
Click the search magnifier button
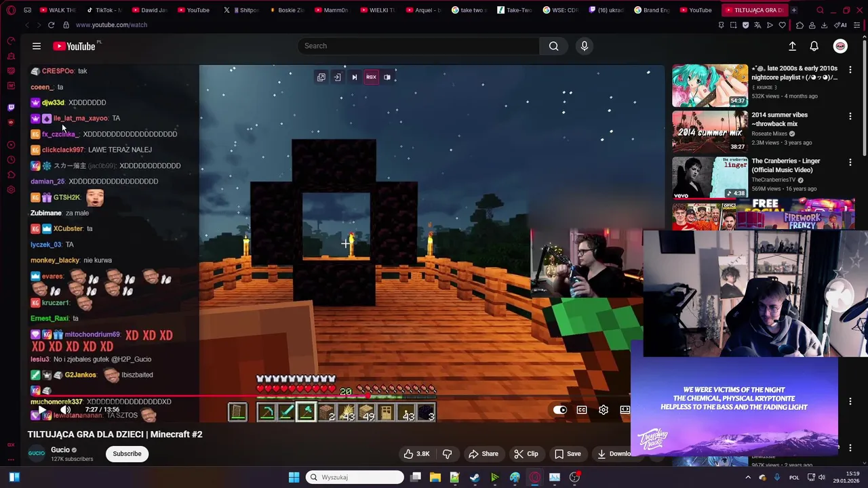[554, 46]
